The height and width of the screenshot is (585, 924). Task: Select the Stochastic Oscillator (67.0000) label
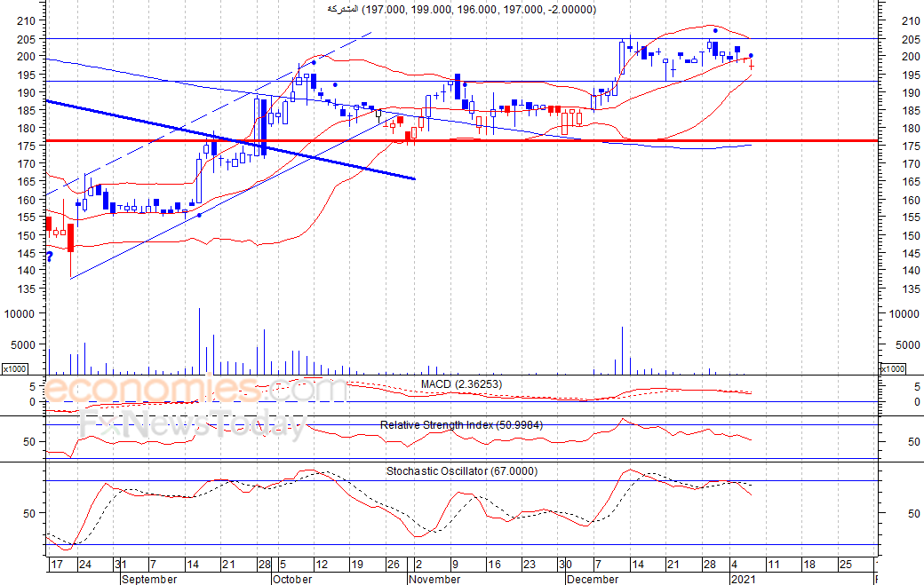pos(462,471)
